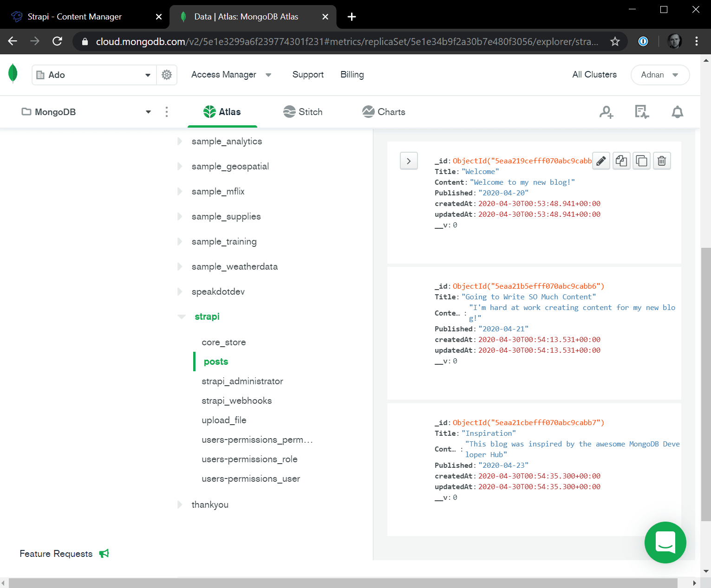This screenshot has width=711, height=588.
Task: Expand the sample_mflix database
Action: (x=180, y=191)
